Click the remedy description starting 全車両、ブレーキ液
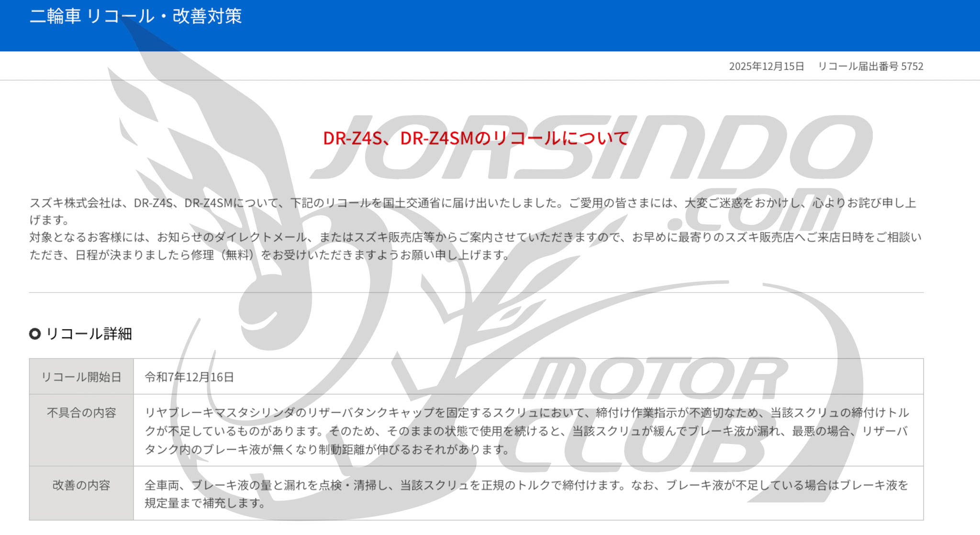Screen dimensions: 980x535 tap(526, 494)
